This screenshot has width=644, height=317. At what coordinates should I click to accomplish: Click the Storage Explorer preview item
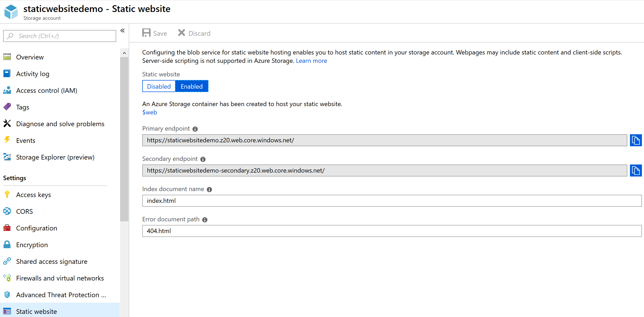tap(55, 157)
